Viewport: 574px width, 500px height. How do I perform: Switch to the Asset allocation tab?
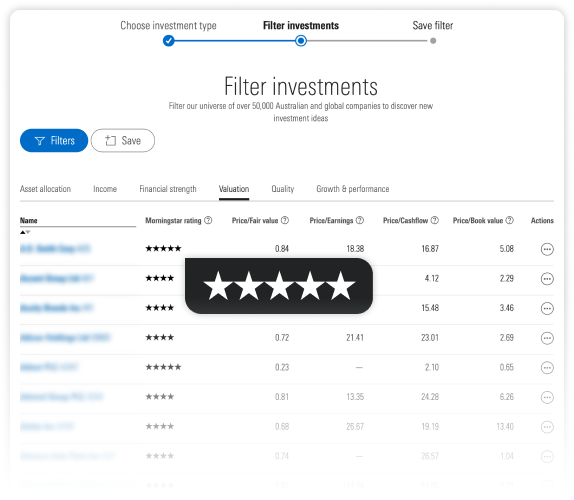[x=45, y=189]
